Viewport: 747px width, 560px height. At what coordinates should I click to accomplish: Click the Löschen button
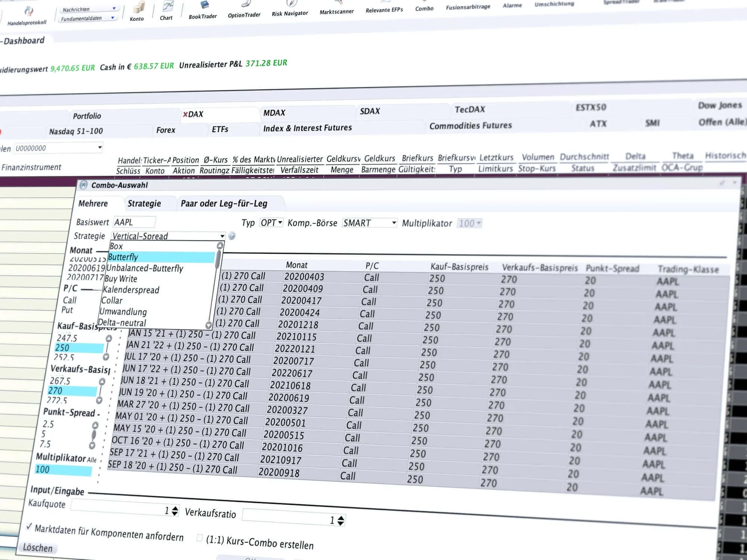[38, 548]
